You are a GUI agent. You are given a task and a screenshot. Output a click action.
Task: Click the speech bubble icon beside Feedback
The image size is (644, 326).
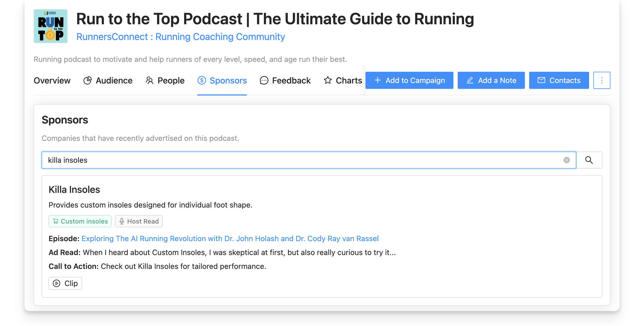pyautogui.click(x=264, y=80)
